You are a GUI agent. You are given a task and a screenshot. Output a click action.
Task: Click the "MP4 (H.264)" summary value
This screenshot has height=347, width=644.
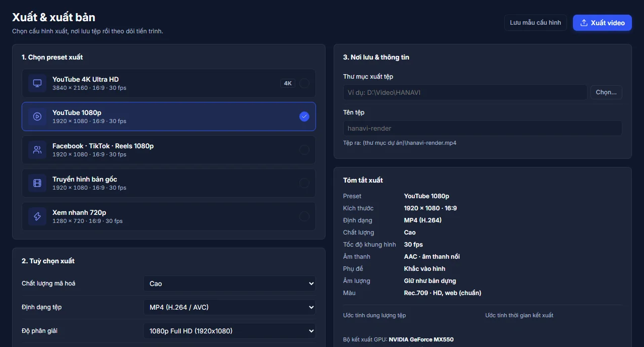423,220
